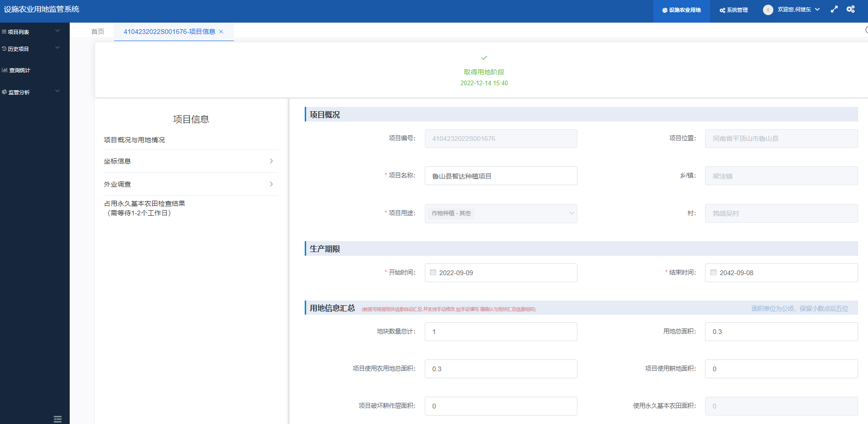
Task: Expand the 监管分析 menu chevron
Action: click(x=57, y=91)
